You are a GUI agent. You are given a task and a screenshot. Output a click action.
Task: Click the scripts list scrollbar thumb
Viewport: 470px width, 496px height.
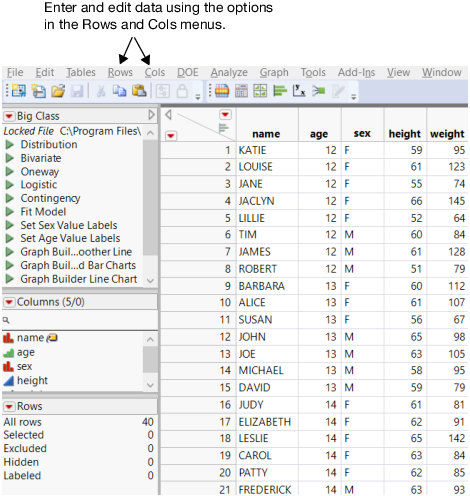pyautogui.click(x=150, y=197)
